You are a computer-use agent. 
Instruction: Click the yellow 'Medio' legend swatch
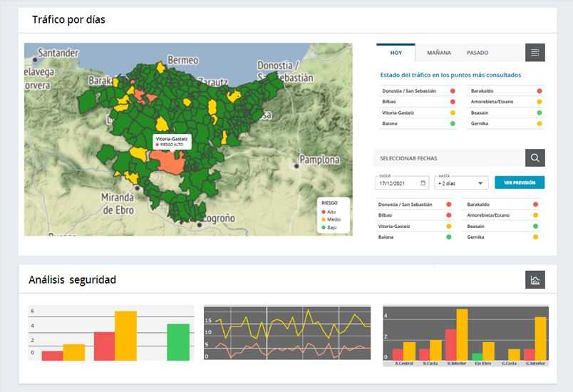click(324, 220)
